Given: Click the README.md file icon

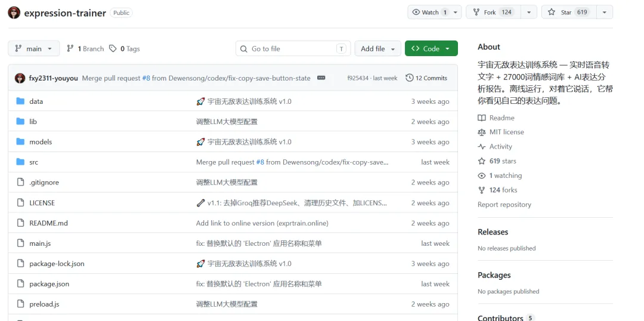Looking at the screenshot, I should (x=20, y=223).
